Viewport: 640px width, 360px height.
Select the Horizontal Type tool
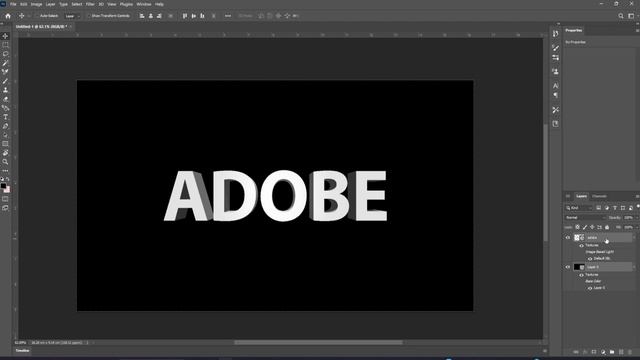(x=5, y=117)
